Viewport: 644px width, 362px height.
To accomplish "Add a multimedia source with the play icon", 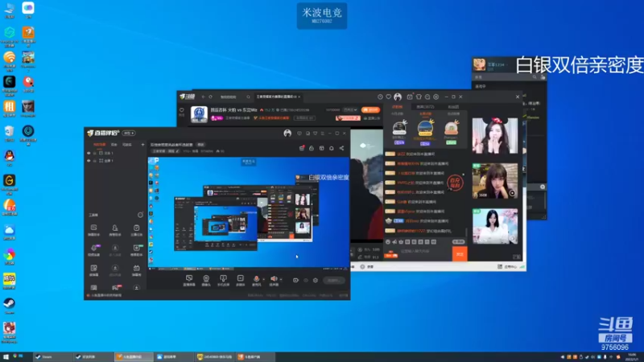I will [x=240, y=280].
